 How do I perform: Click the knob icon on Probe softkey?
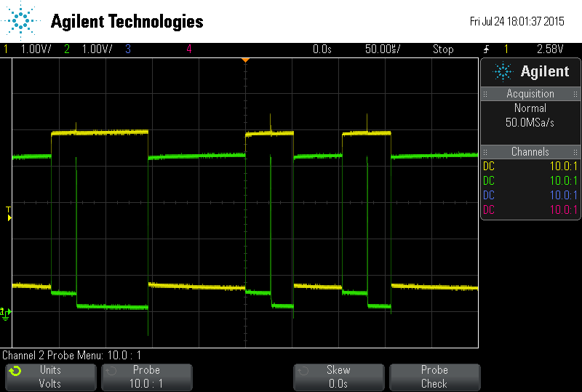click(x=111, y=371)
